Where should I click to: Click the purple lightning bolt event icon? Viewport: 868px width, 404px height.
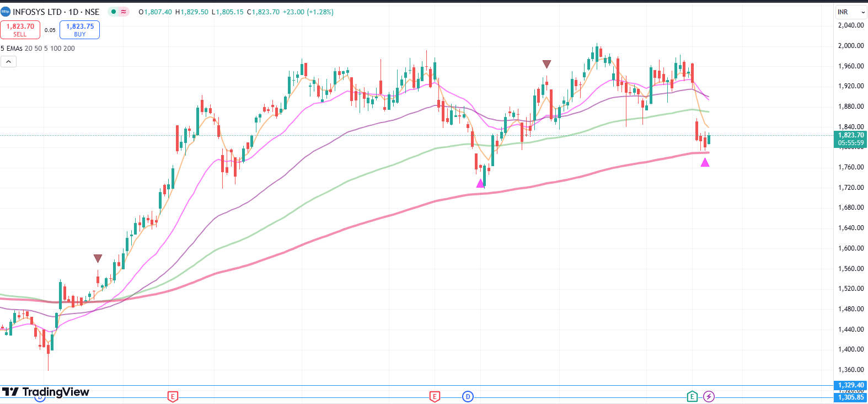click(709, 396)
